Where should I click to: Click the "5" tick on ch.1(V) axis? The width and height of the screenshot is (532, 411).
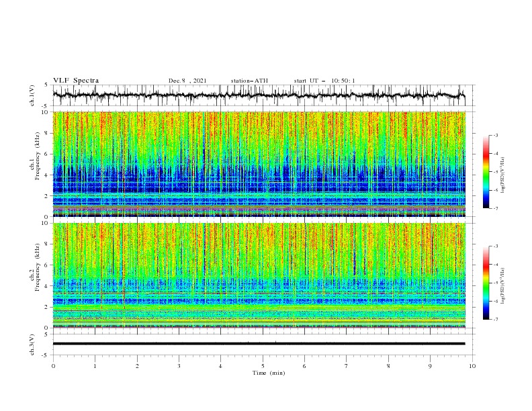point(47,85)
